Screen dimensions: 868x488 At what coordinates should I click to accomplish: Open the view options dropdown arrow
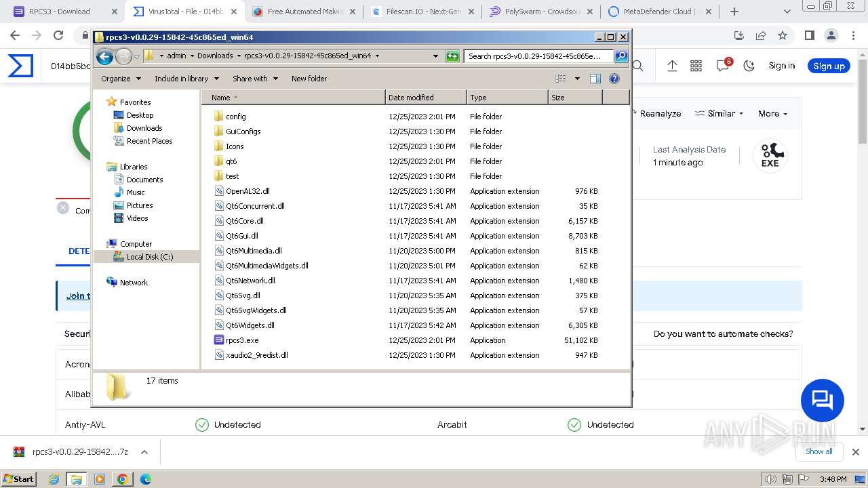pos(577,79)
